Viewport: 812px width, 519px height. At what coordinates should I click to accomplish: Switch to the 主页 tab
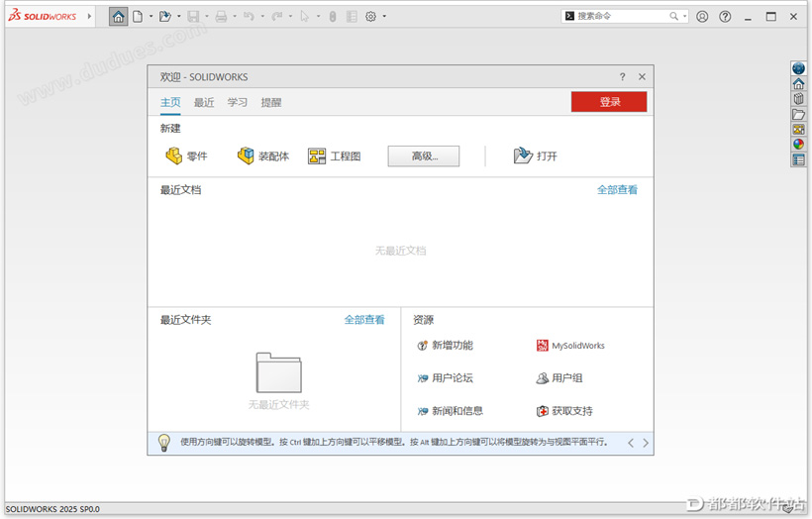[170, 103]
